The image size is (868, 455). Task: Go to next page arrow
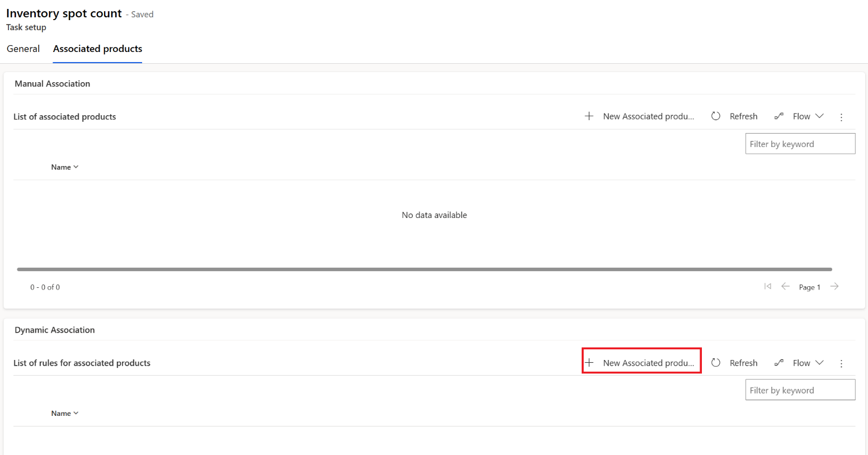pos(834,286)
